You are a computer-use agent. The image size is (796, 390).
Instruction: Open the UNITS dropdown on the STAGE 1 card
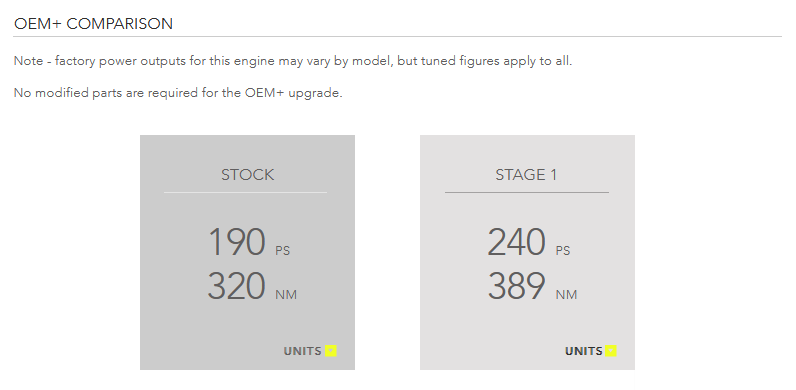pos(590,351)
